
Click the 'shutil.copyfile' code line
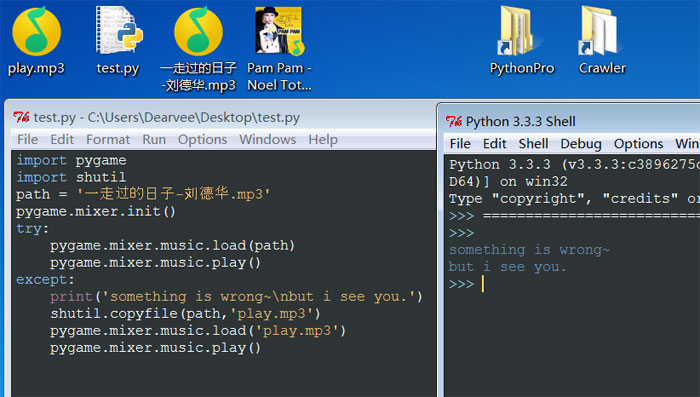pyautogui.click(x=185, y=313)
